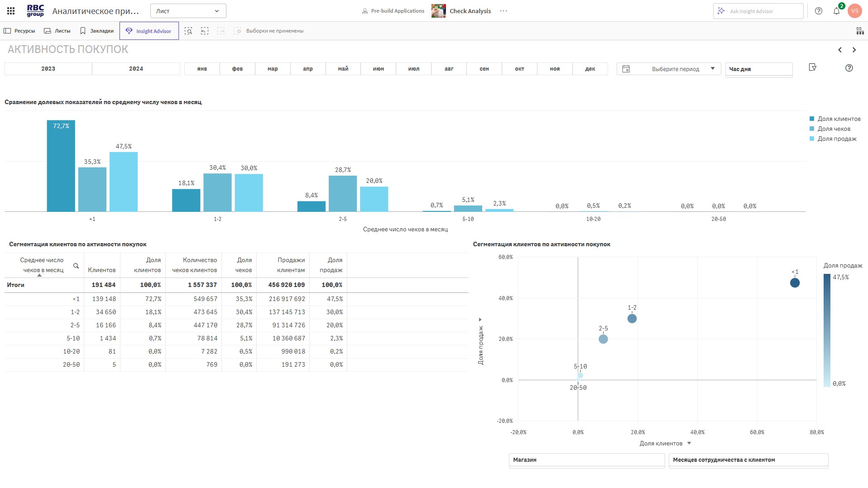
Task: Click the notifications bell icon
Action: 836,11
